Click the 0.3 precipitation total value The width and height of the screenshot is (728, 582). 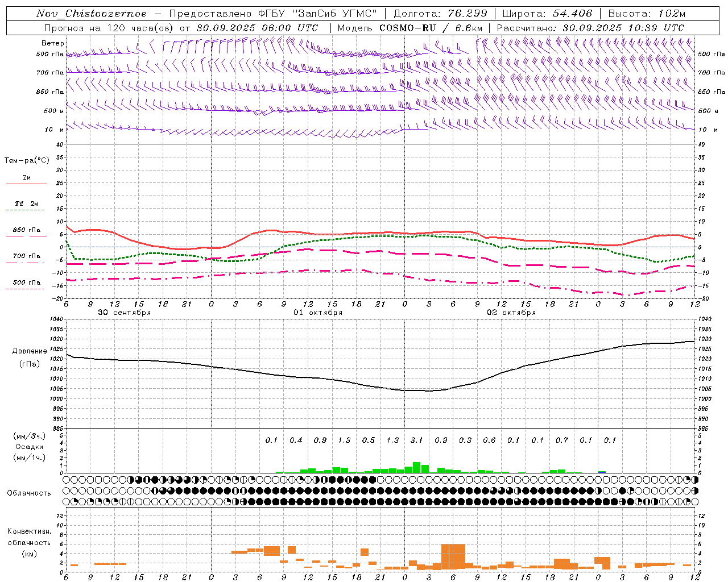[x=465, y=440]
